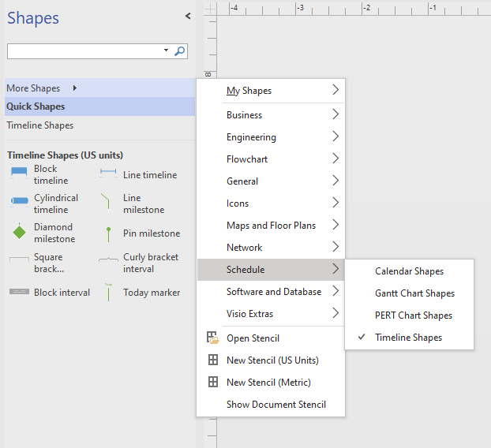Open Software and Database category
This screenshot has height=448, width=491.
(x=271, y=292)
